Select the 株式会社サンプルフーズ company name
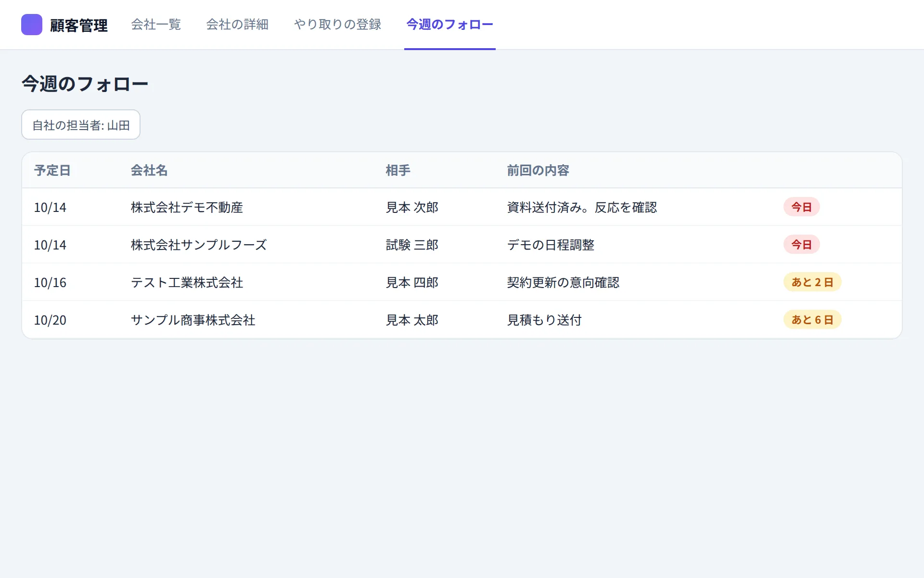Image resolution: width=924 pixels, height=578 pixels. coord(199,245)
